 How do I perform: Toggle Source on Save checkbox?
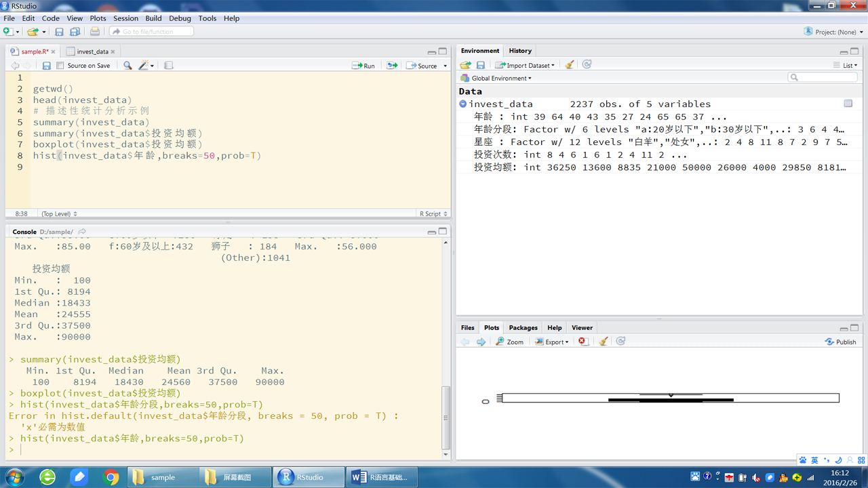click(60, 66)
